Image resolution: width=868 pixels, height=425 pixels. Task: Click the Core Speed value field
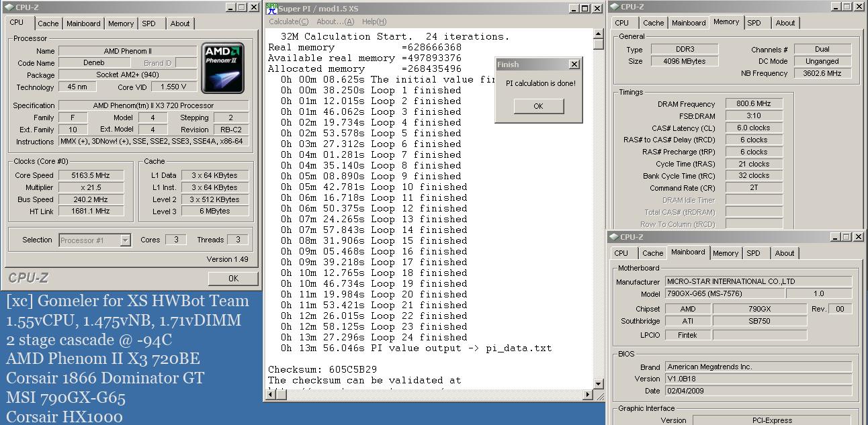91,175
